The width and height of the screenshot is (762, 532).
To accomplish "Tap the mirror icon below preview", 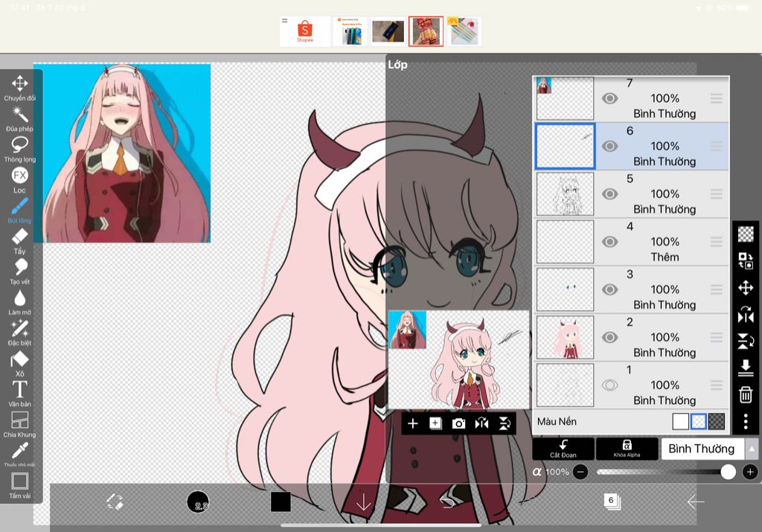I will coord(481,423).
